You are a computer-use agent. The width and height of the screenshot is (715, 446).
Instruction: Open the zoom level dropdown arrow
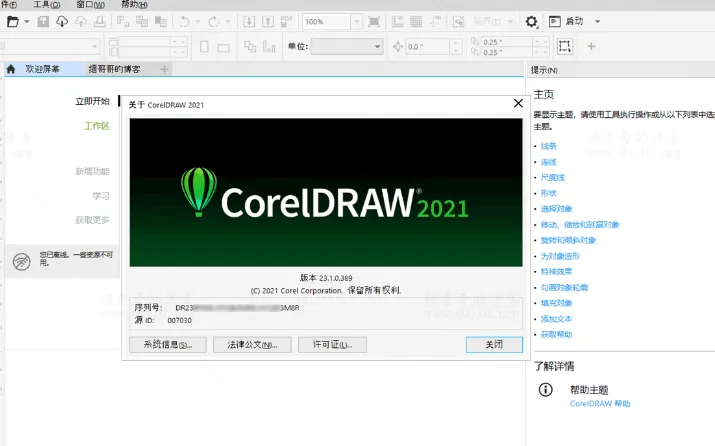357,21
